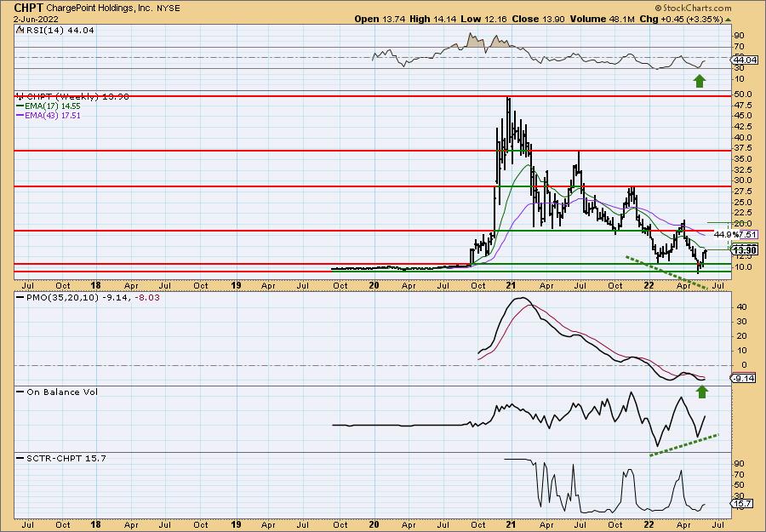Click the 15.7 SCTR value tag on the right
The width and height of the screenshot is (766, 532).
(x=742, y=504)
